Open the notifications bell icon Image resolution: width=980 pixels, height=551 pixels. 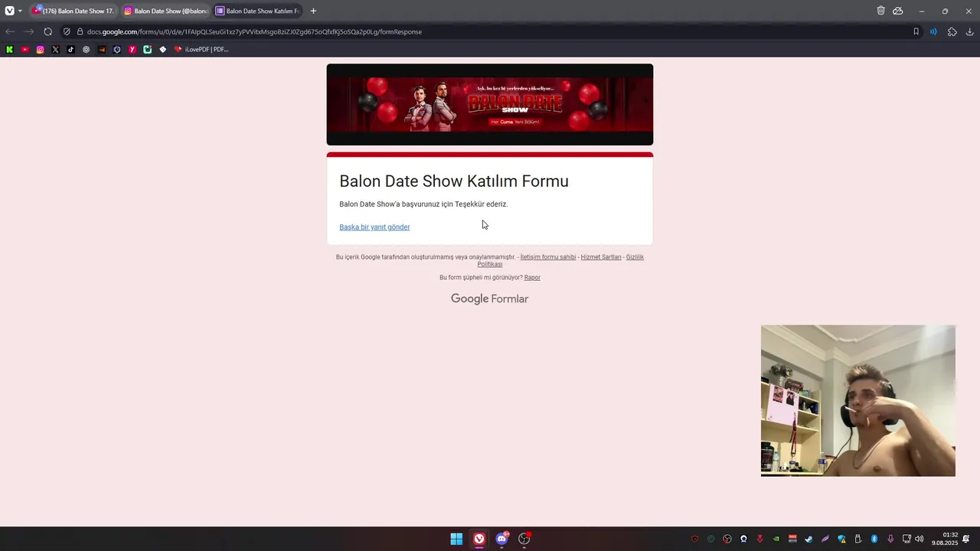tap(965, 539)
